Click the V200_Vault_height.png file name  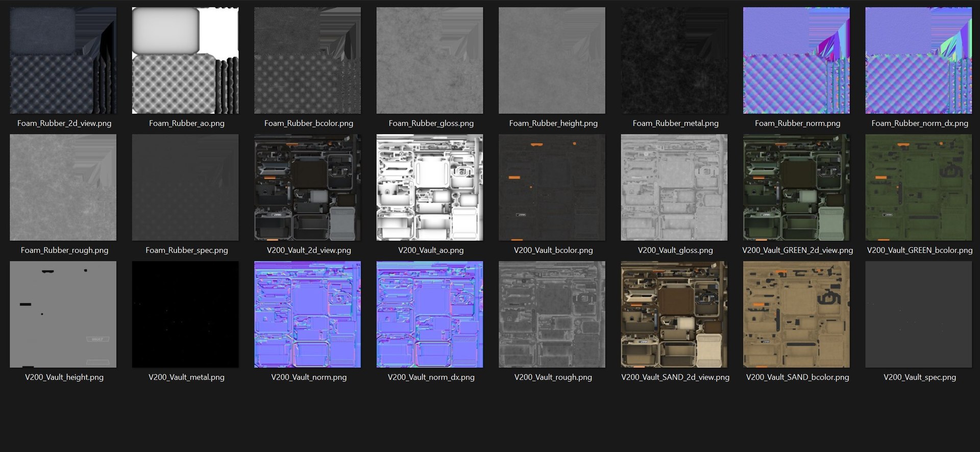point(64,377)
